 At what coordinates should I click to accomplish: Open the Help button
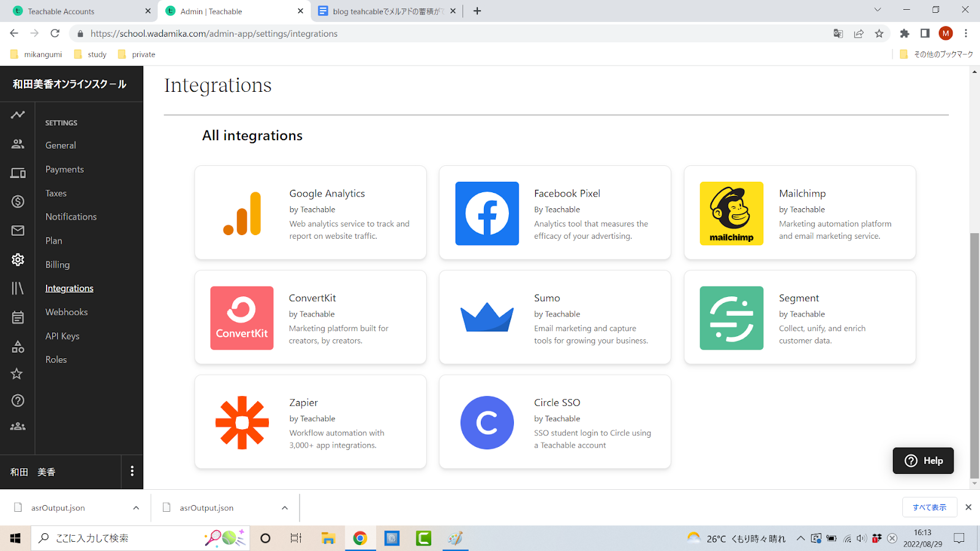pos(923,460)
